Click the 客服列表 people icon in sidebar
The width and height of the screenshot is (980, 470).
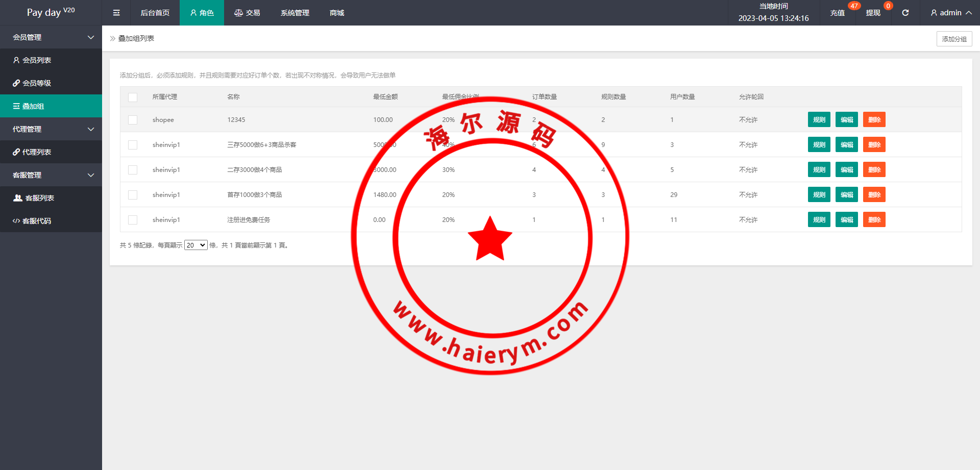tap(18, 198)
